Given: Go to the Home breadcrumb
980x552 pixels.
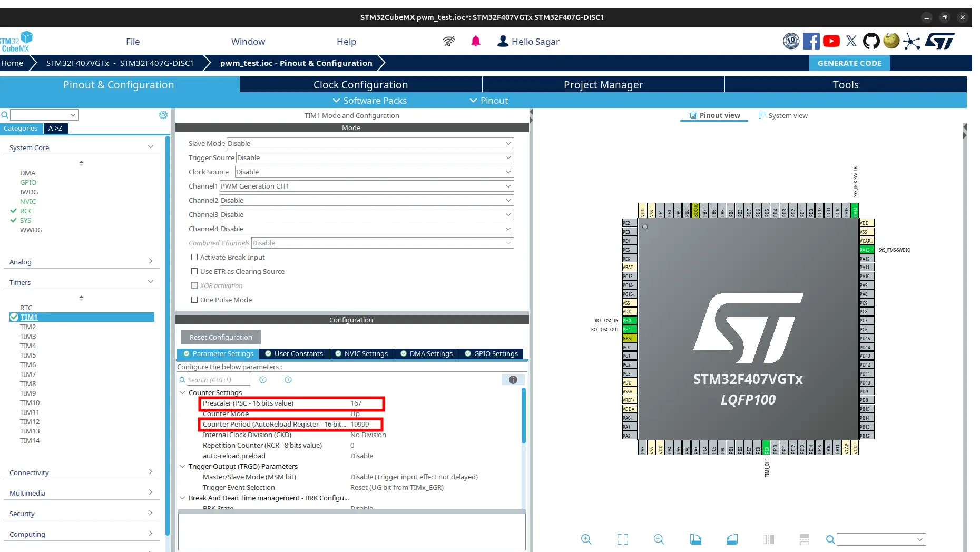Looking at the screenshot, I should (12, 63).
